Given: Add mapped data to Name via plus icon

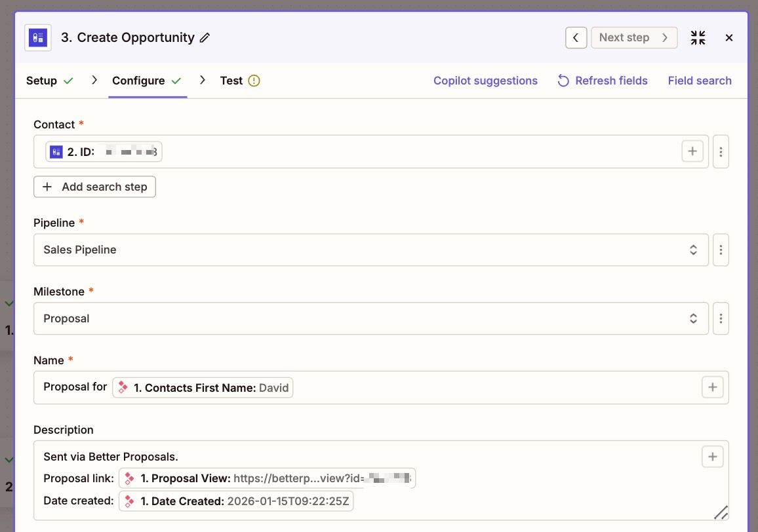Looking at the screenshot, I should tap(712, 387).
